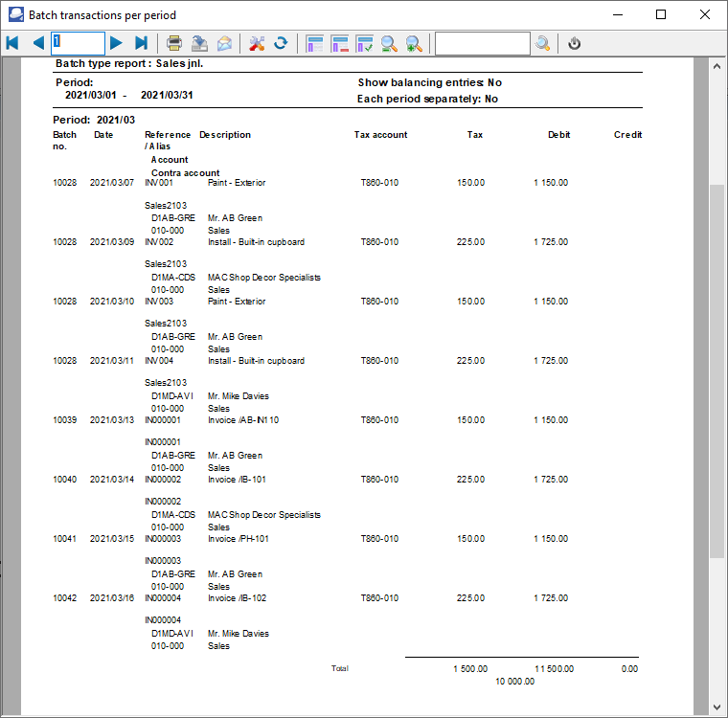Click the vertical scrollbar down arrow
The width and height of the screenshot is (728, 718).
(x=717, y=707)
